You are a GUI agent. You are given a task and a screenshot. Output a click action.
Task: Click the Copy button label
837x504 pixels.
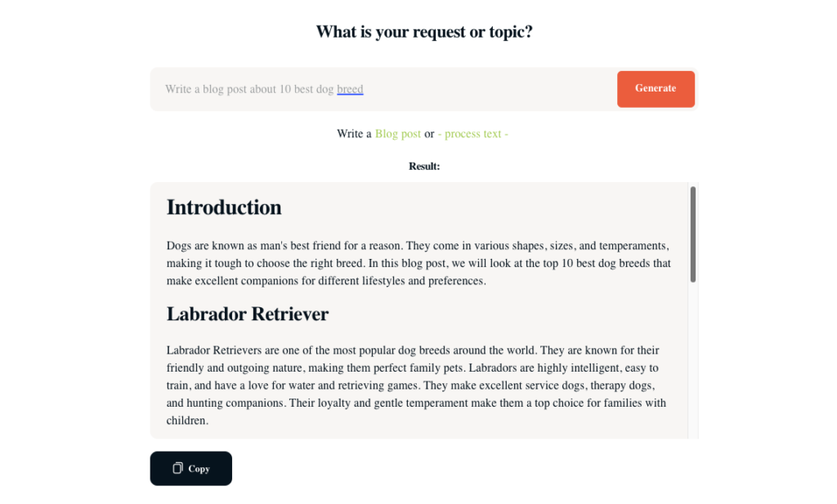pyautogui.click(x=199, y=469)
